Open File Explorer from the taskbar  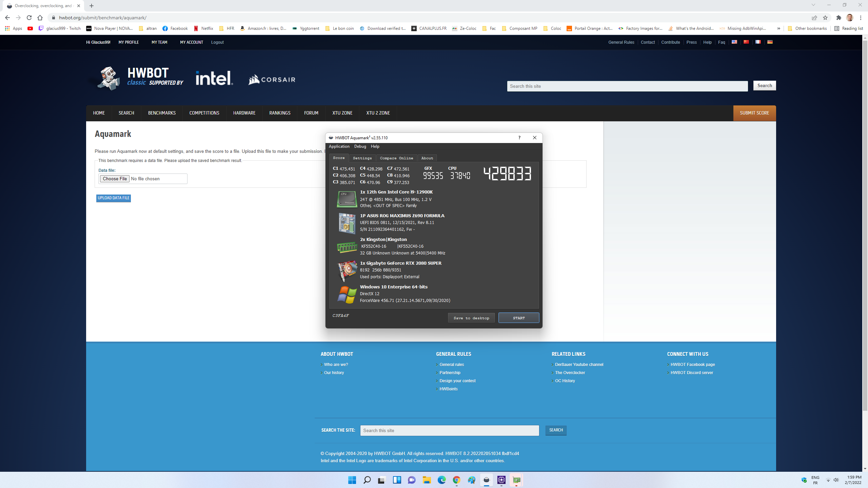tap(427, 480)
